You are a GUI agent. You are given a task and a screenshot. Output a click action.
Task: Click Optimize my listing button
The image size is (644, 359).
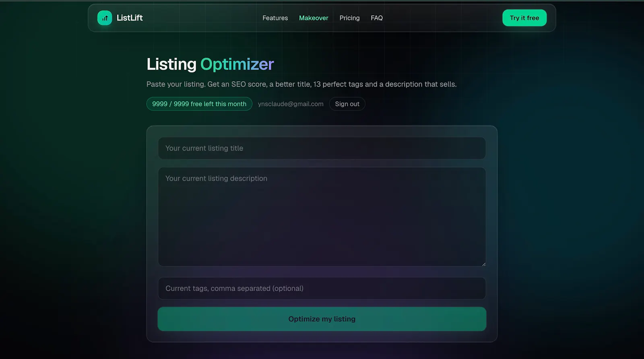[x=322, y=319]
